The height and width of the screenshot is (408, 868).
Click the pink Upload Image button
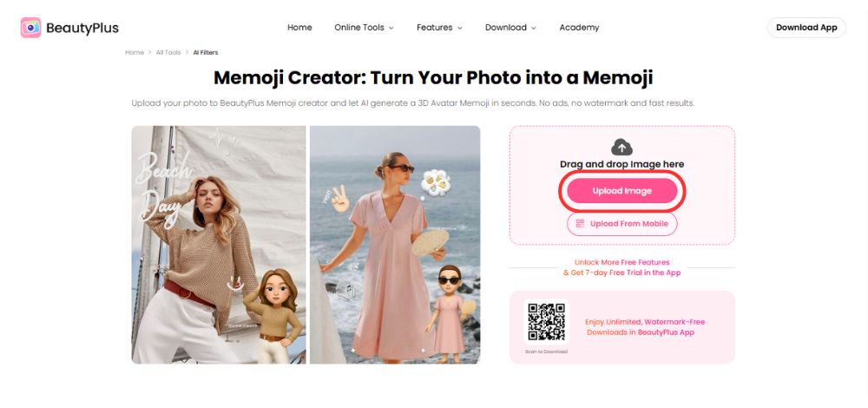click(621, 191)
